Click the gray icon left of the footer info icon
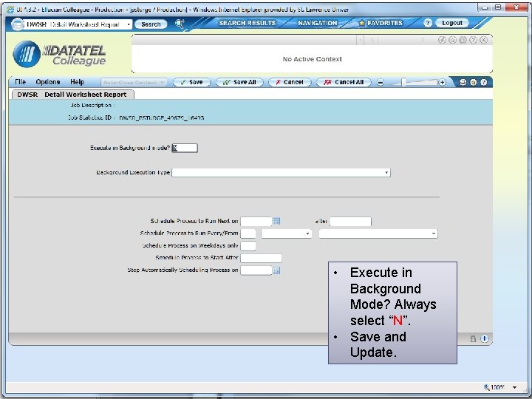This screenshot has height=399, width=532. pos(473,338)
